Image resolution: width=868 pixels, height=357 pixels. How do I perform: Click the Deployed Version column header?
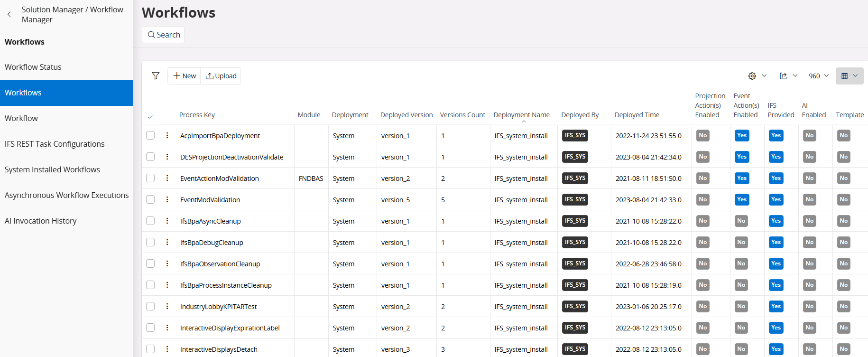[406, 115]
